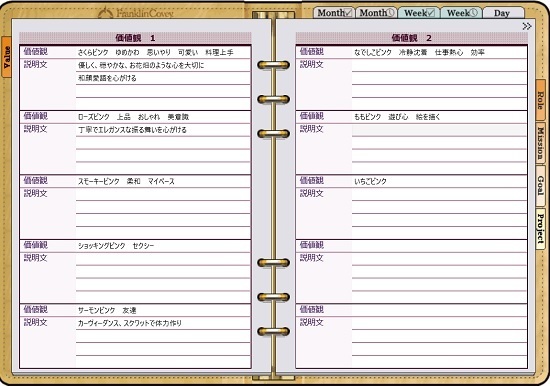Click first description line under スモーキーピンク
The width and height of the screenshot is (550, 386).
pyautogui.click(x=163, y=194)
